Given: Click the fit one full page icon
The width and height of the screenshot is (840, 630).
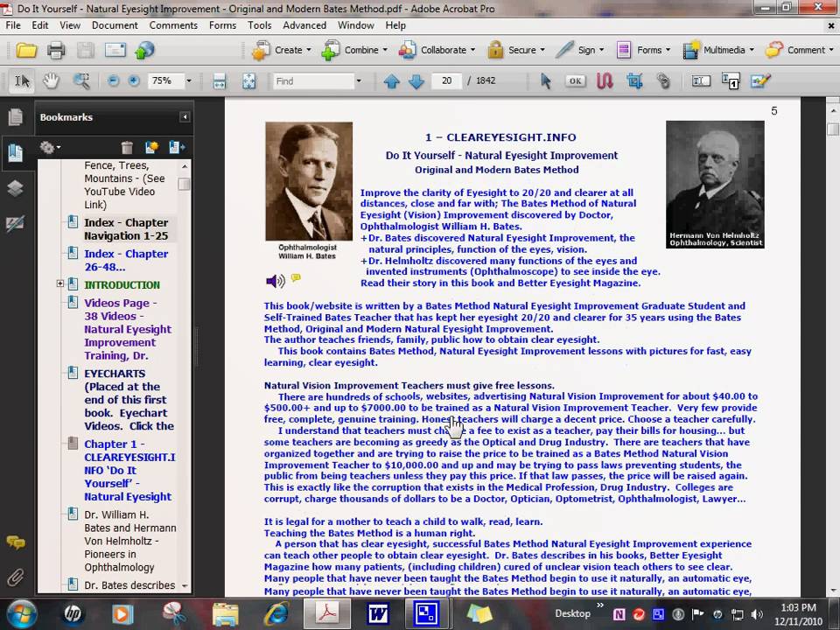Looking at the screenshot, I should point(249,81).
